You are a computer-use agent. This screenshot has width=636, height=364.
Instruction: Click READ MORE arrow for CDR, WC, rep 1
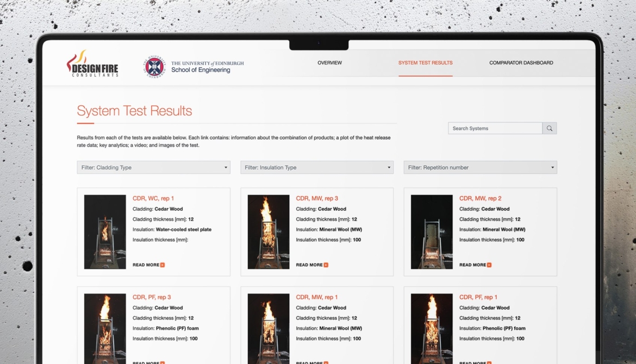pyautogui.click(x=162, y=265)
